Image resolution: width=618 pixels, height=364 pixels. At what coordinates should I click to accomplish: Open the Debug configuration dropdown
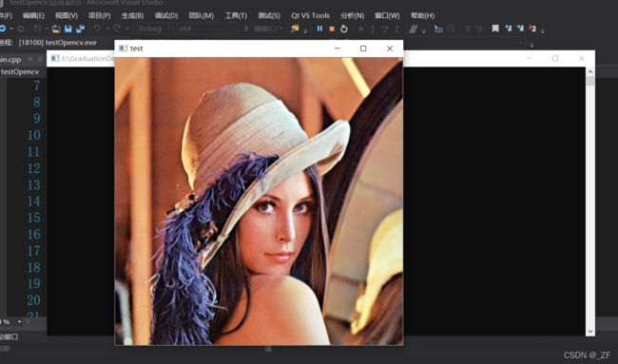[x=154, y=29]
